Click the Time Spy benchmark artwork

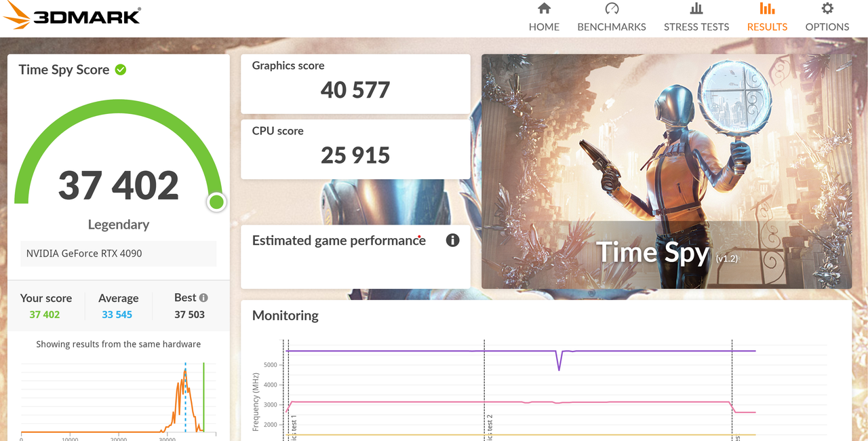[667, 172]
